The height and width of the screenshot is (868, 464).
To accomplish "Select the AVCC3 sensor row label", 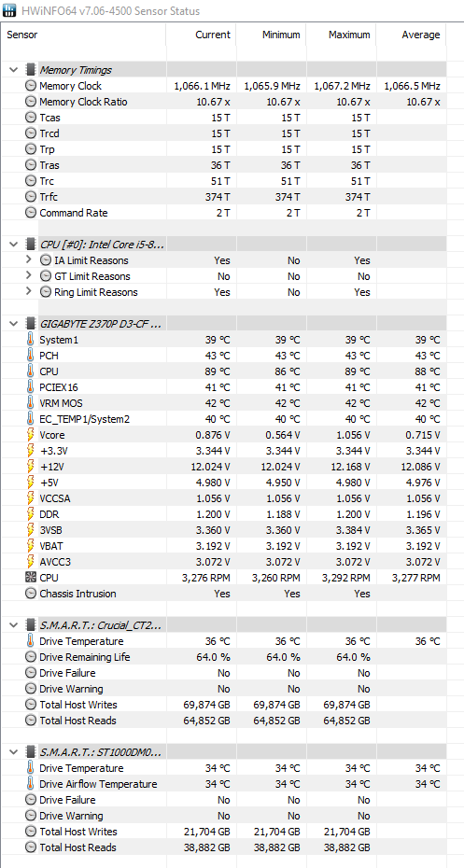I will point(55,562).
